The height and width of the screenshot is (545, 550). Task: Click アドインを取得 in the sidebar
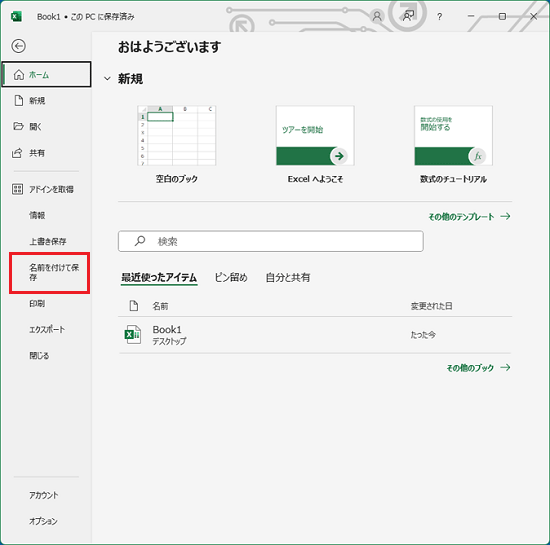pyautogui.click(x=51, y=189)
